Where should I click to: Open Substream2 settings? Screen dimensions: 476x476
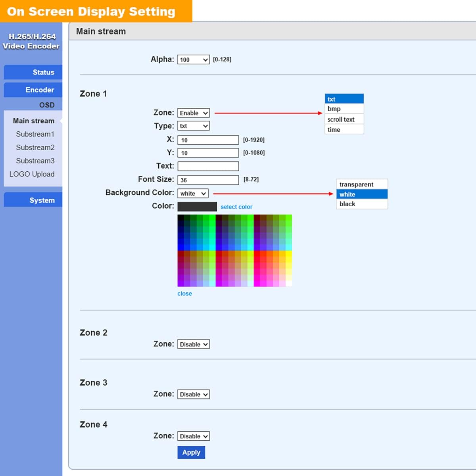(35, 147)
